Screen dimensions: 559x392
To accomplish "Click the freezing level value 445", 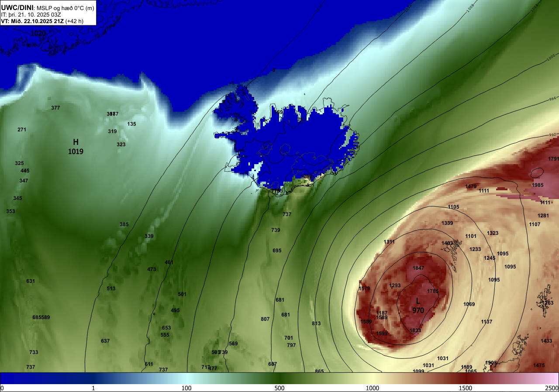I will (25, 171).
